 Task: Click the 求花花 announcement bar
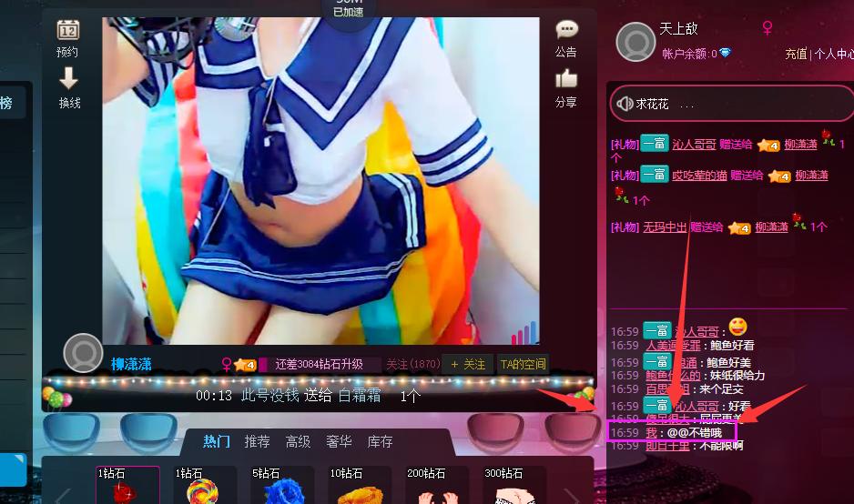click(x=732, y=104)
